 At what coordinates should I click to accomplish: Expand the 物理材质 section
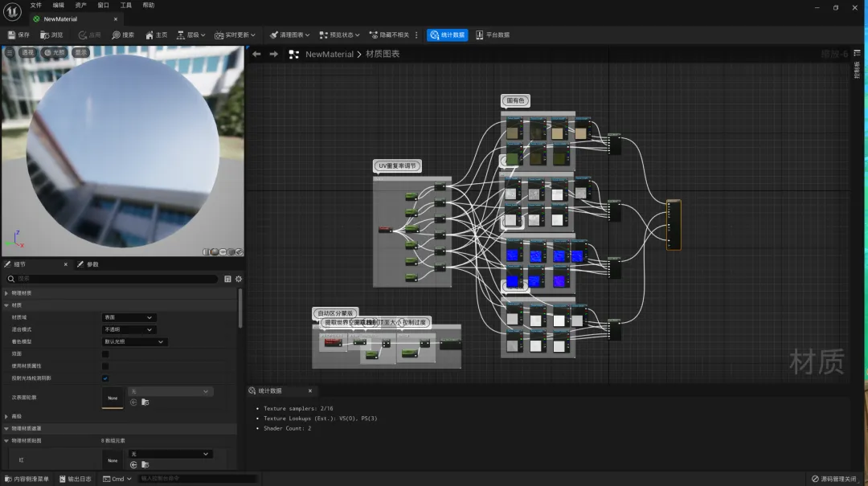point(7,293)
